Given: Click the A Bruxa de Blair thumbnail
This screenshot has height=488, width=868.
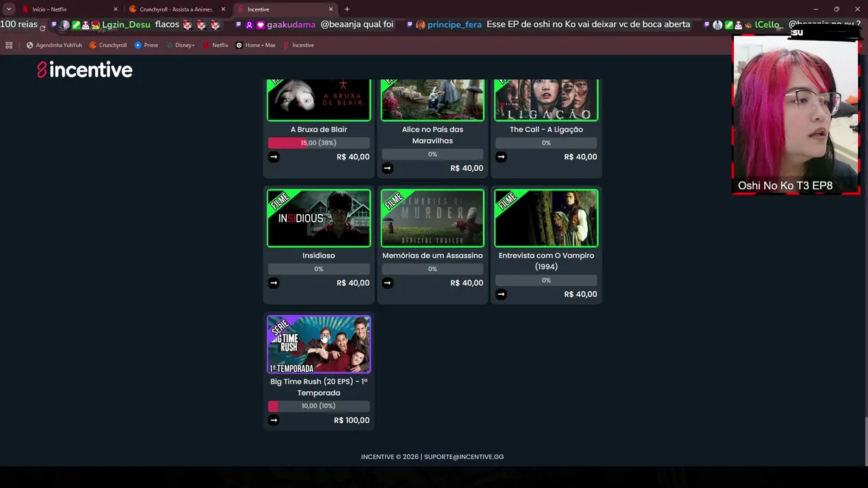Looking at the screenshot, I should click(x=319, y=100).
